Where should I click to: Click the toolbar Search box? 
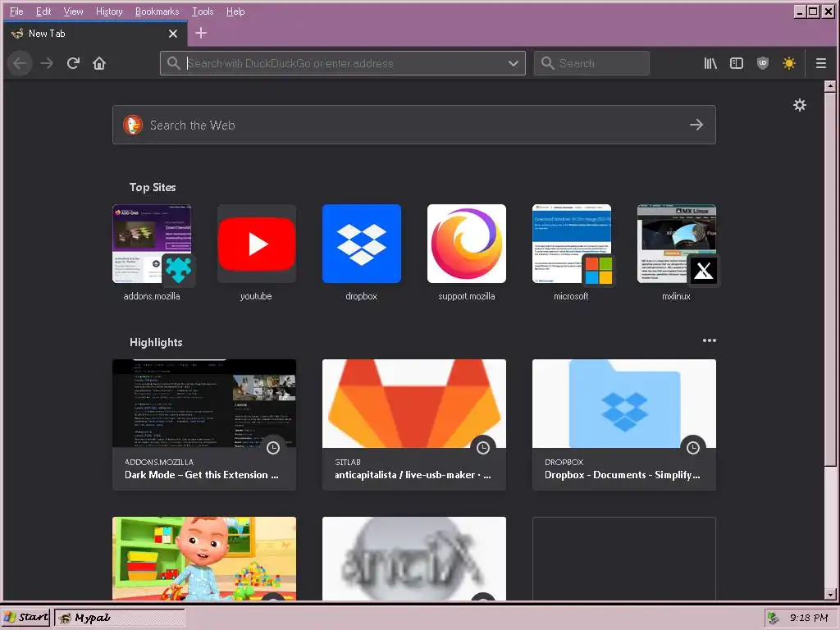[x=591, y=63]
